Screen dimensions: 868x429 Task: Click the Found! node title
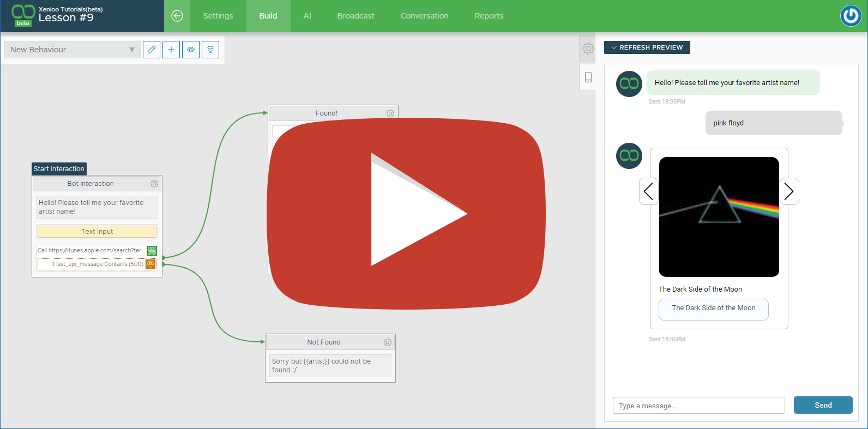click(327, 113)
